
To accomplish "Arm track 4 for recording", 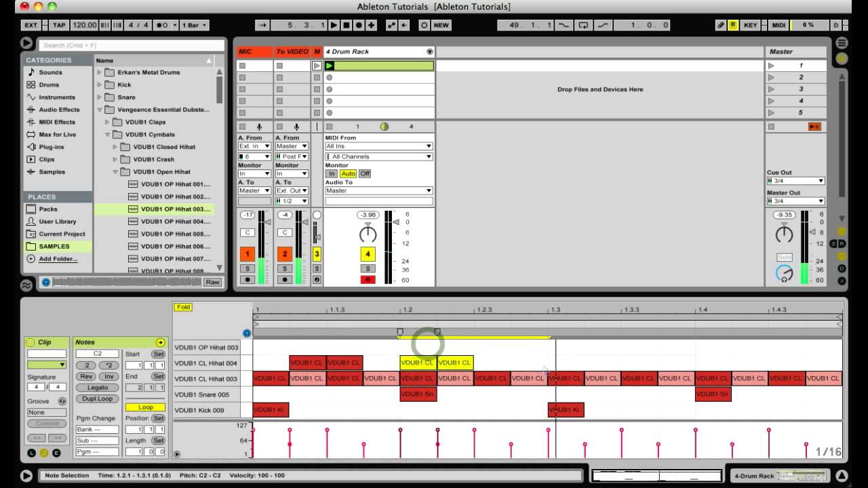I will (x=368, y=279).
